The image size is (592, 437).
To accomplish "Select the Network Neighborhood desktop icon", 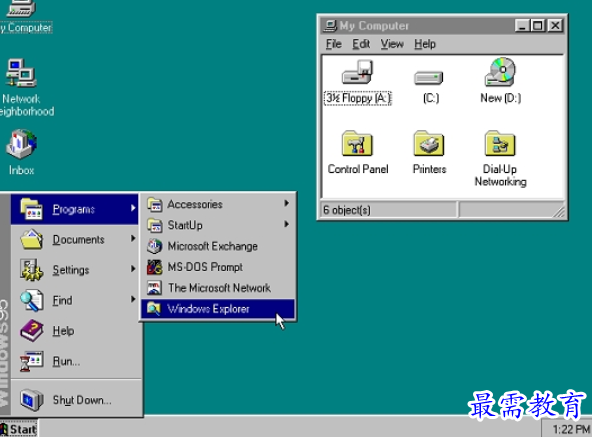I will tap(21, 73).
